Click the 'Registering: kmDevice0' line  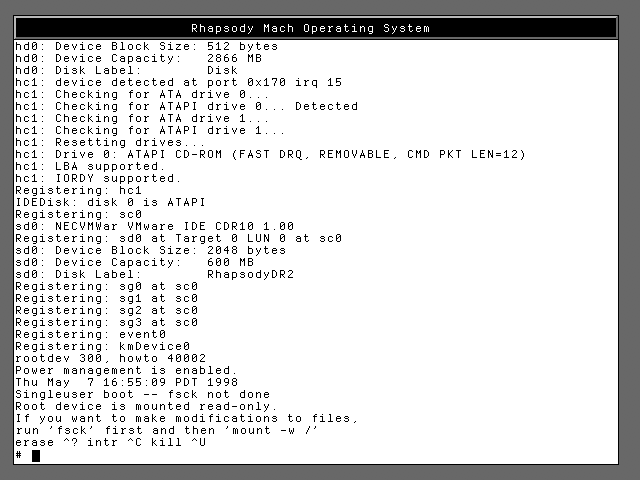pos(102,347)
